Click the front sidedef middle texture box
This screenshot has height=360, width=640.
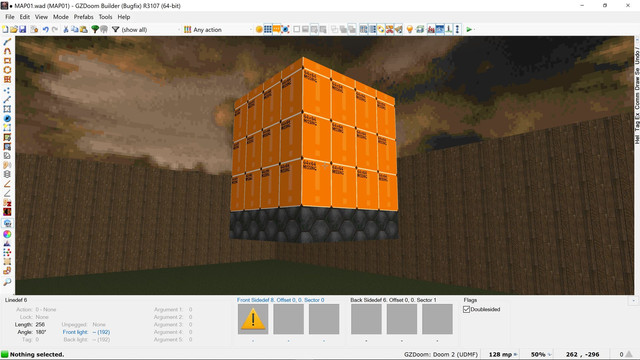click(289, 319)
